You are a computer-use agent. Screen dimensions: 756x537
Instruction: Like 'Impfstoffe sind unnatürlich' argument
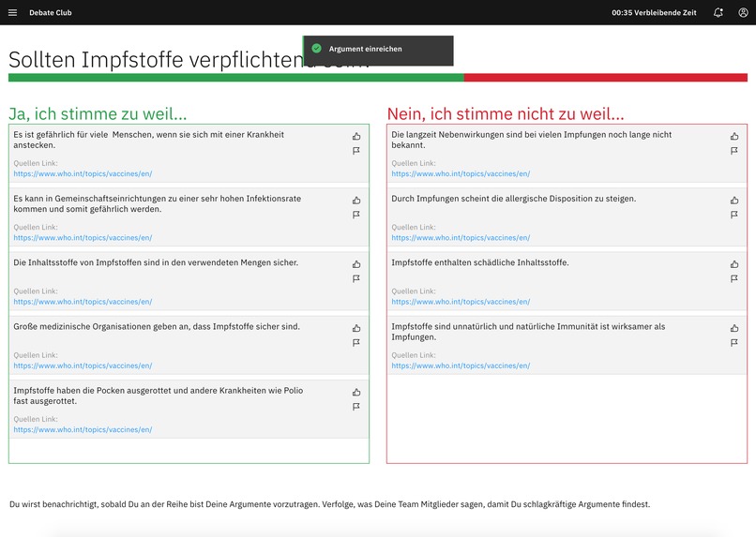pyautogui.click(x=734, y=328)
